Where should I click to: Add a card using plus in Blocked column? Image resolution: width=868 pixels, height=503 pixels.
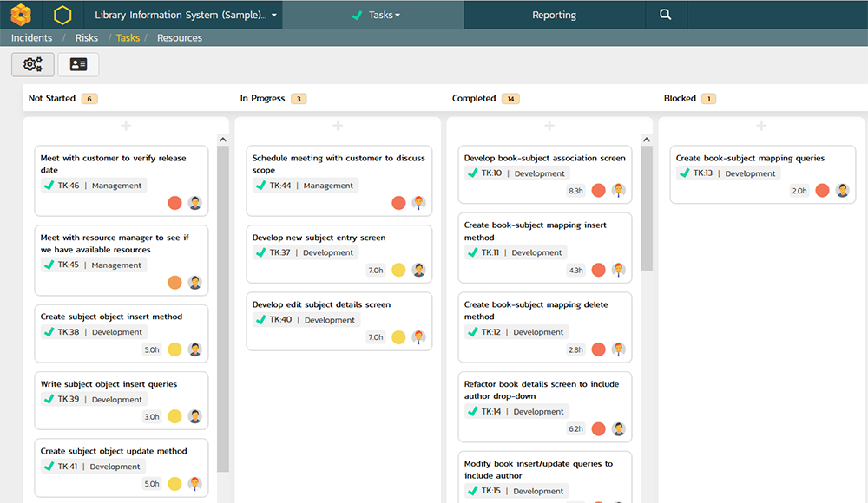click(x=761, y=127)
